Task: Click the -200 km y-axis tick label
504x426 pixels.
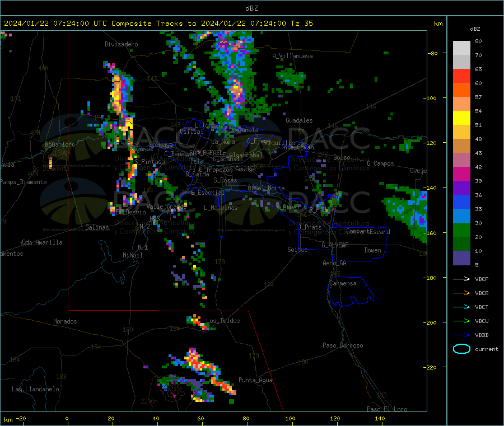Action: (431, 322)
